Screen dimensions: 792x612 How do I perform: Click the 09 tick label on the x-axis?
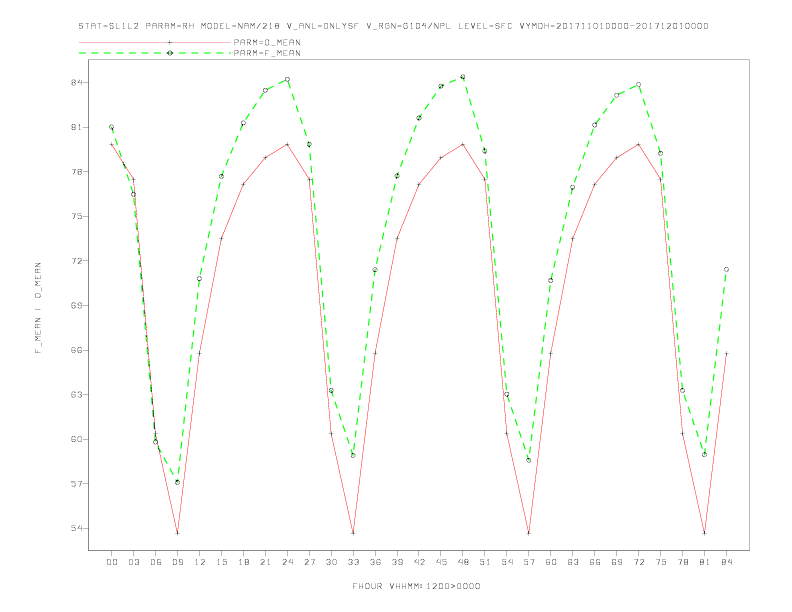177,562
